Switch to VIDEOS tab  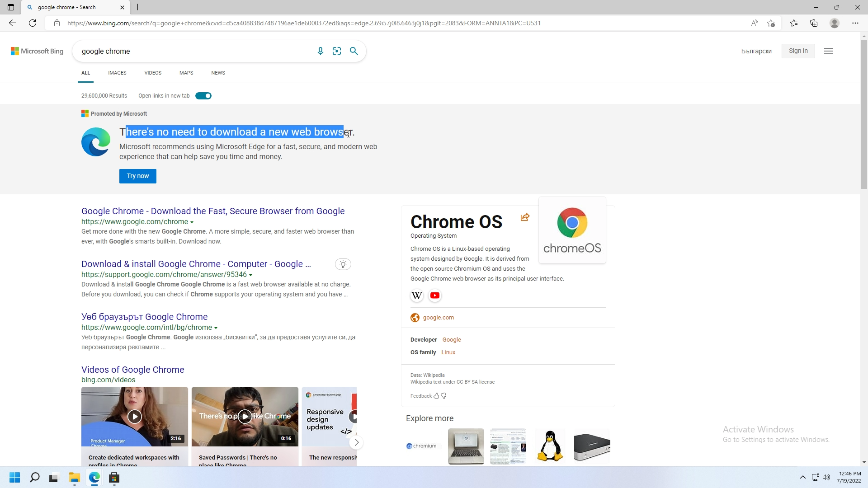point(153,73)
